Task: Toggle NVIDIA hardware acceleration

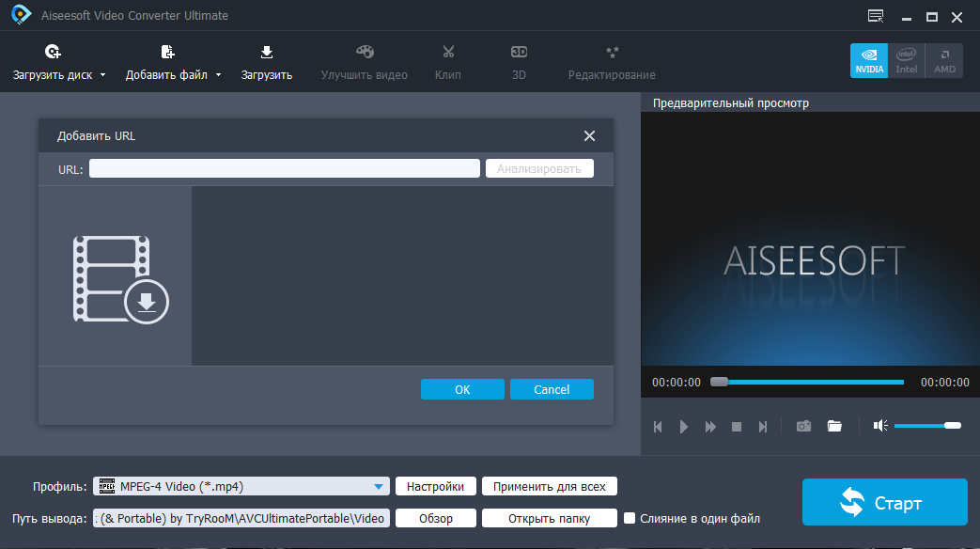Action: click(x=869, y=61)
